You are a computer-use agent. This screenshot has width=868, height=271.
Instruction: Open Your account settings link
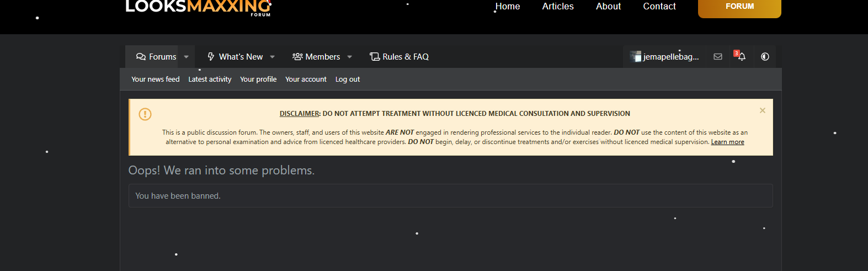pyautogui.click(x=306, y=79)
